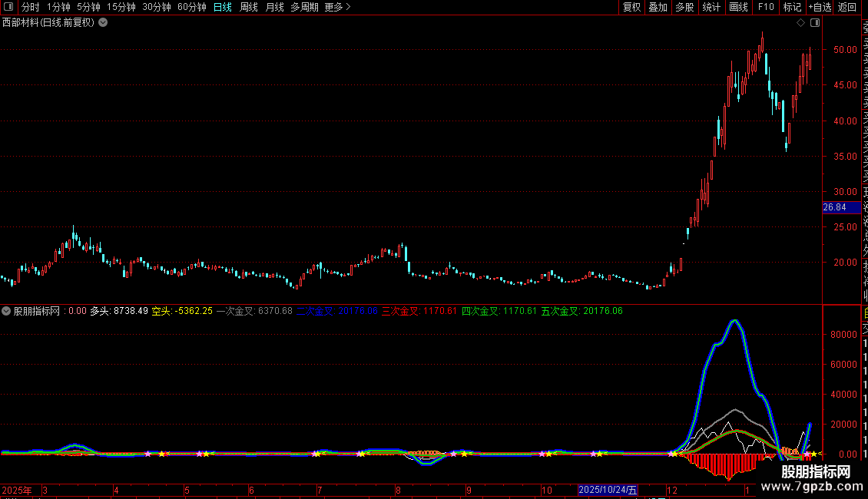The width and height of the screenshot is (868, 499).
Task: Click the panel layout icon at top-left
Action: [x=8, y=7]
